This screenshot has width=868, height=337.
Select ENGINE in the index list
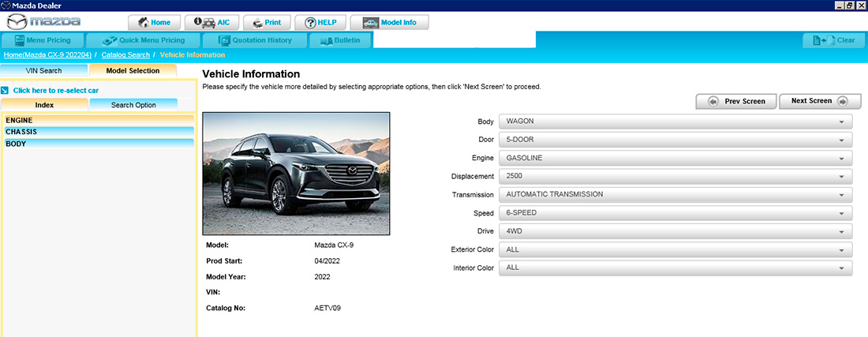tap(99, 120)
